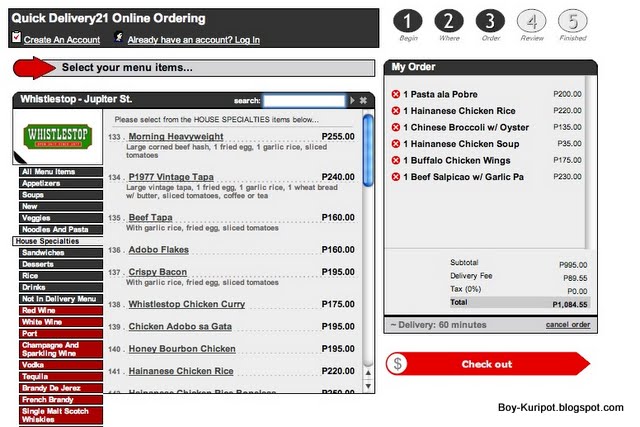Select Soups category
Viewport: 640px width, 427px height.
[x=61, y=195]
